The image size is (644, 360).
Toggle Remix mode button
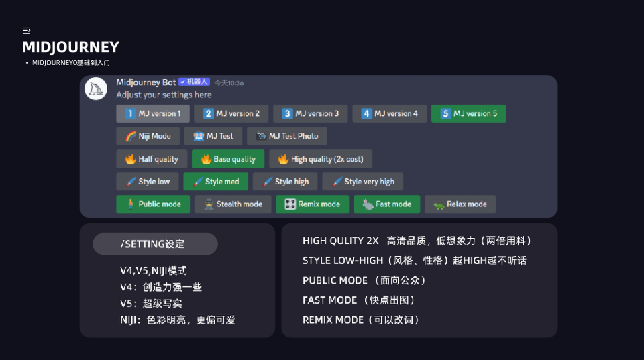point(312,204)
